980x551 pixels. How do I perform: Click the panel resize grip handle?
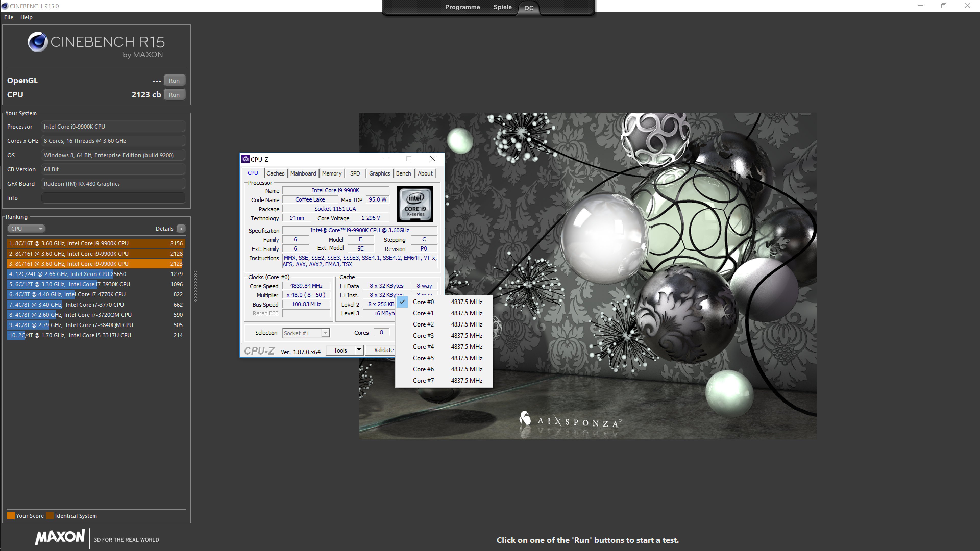(x=195, y=286)
